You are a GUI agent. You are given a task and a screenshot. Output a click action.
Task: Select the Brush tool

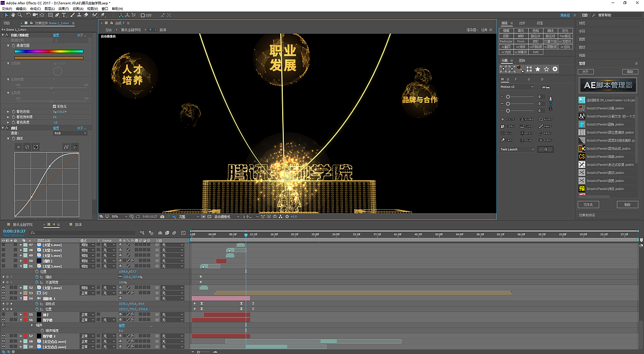[72, 15]
